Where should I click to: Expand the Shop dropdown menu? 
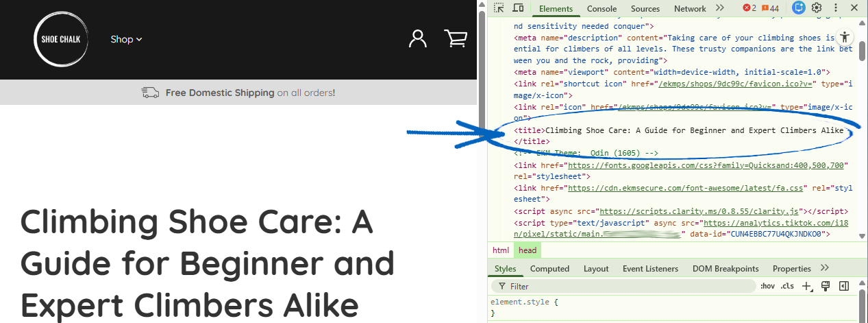point(126,39)
